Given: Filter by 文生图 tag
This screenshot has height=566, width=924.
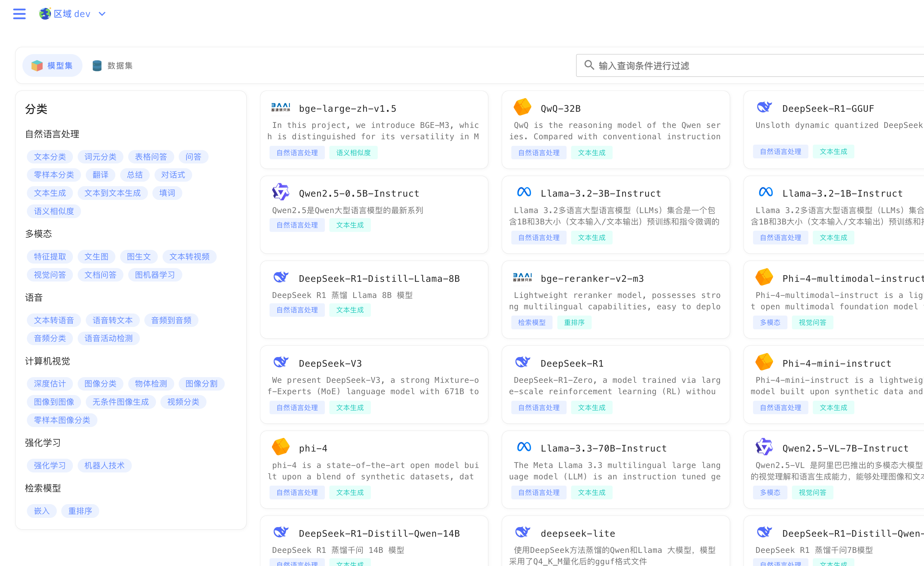Looking at the screenshot, I should [97, 257].
